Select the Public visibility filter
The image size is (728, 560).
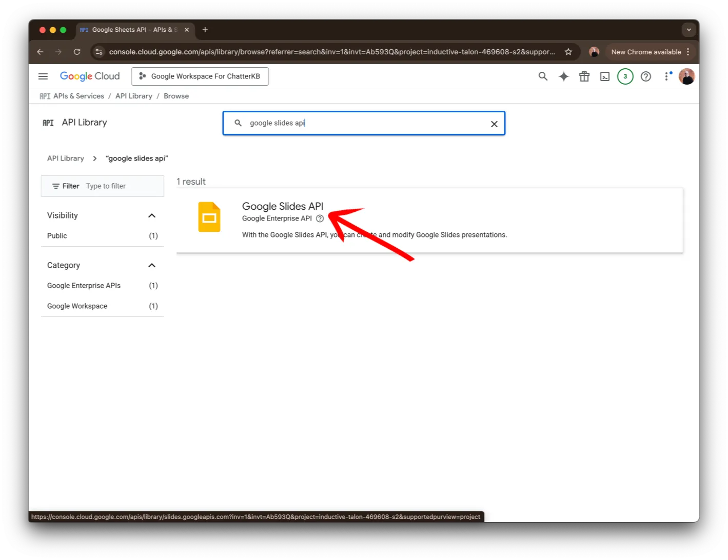point(103,236)
